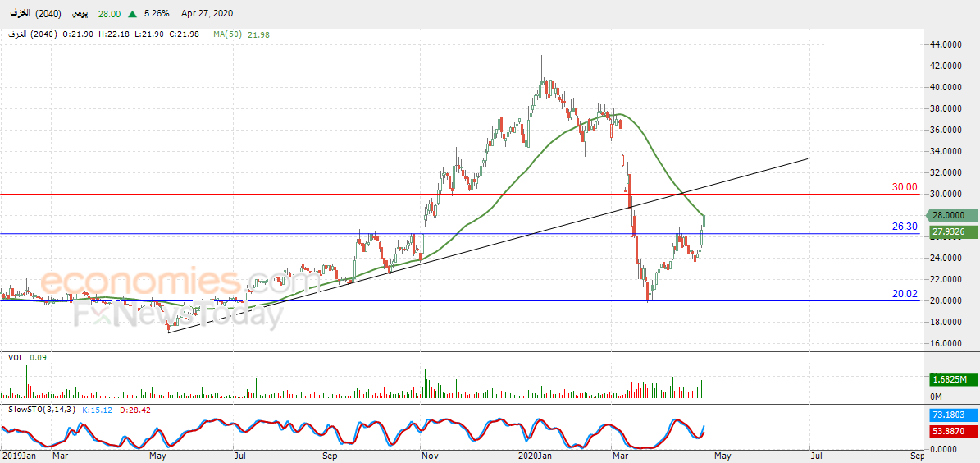
Task: Click the O:21.90 open value
Action: (80, 34)
